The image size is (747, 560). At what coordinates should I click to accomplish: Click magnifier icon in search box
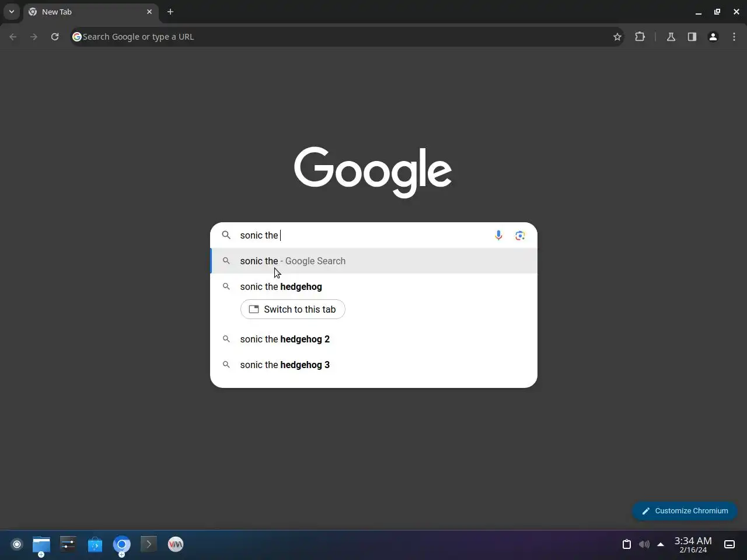coord(226,235)
